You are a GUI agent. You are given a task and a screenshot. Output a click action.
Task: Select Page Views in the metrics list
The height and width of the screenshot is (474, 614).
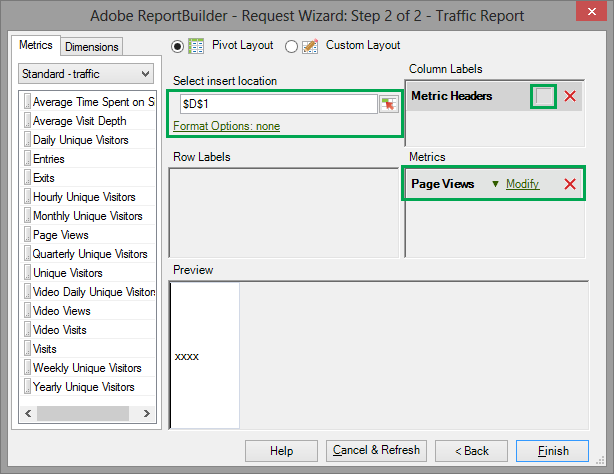pos(61,235)
